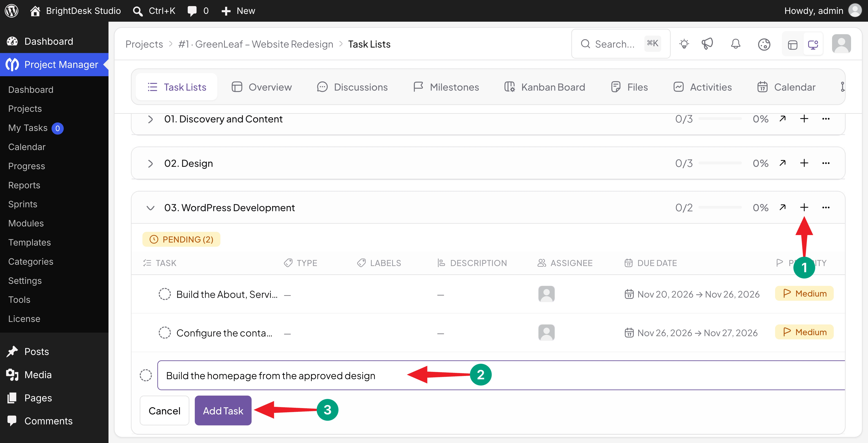Screen dimensions: 868x443
Task: Open due date Nov 20, 2026 → Nov 26, 2026
Action: [692, 294]
